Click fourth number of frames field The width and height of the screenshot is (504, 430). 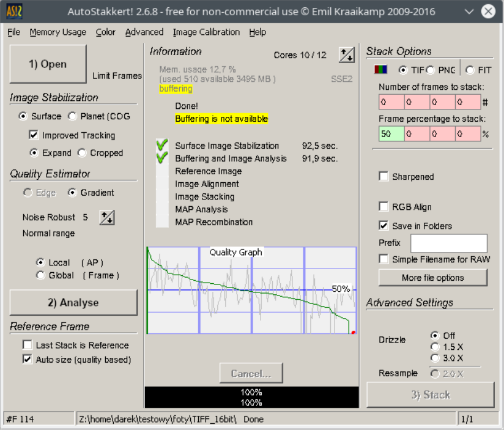pyautogui.click(x=468, y=102)
